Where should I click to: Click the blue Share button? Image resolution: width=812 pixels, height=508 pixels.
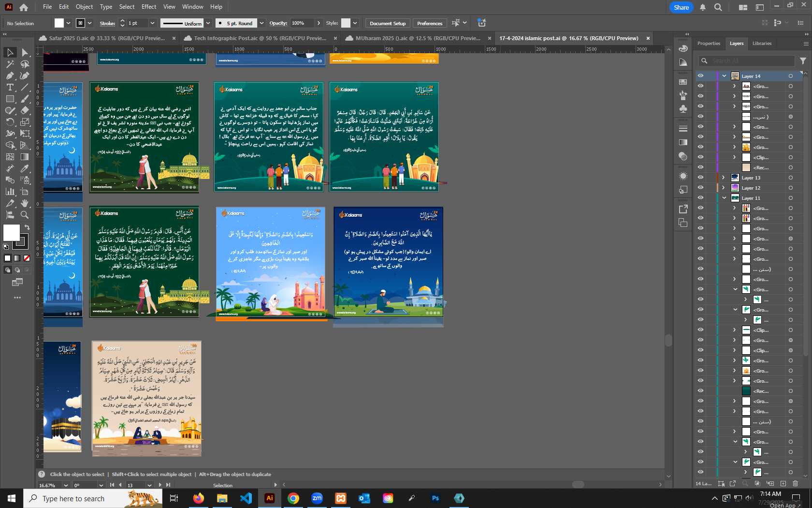(x=681, y=7)
